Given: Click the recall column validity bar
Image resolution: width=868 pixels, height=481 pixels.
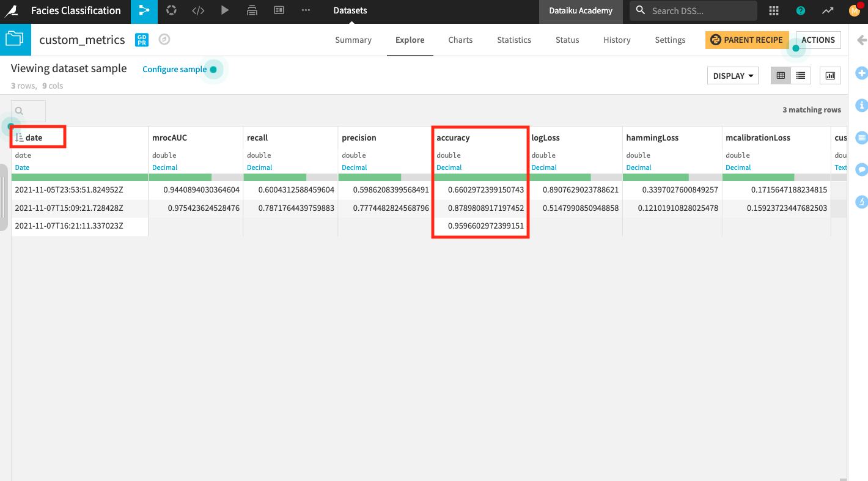Looking at the screenshot, I should coord(290,177).
